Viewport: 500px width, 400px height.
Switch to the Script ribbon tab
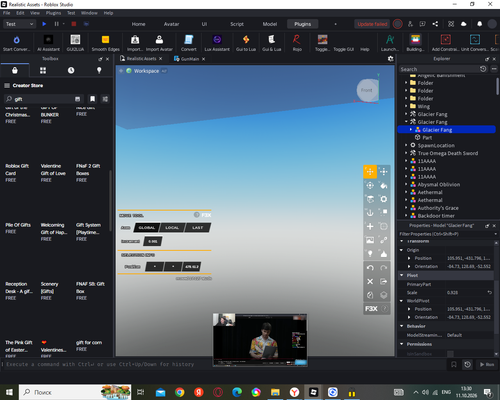(237, 24)
